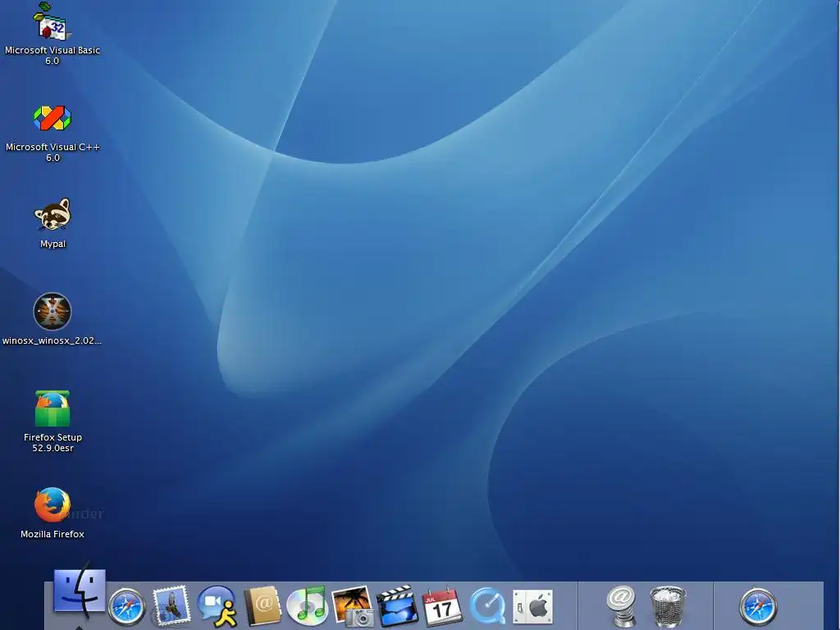Select the "Mypal" label text
840x630 pixels.
[52, 244]
